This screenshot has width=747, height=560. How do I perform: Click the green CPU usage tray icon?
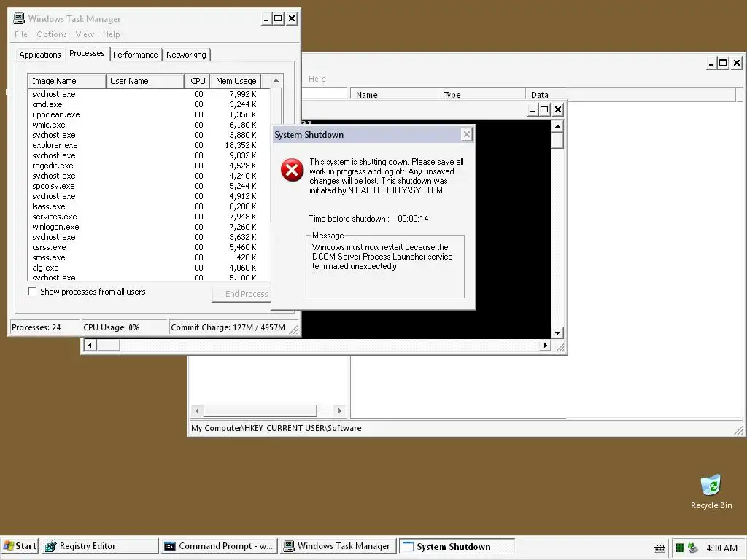pos(679,548)
